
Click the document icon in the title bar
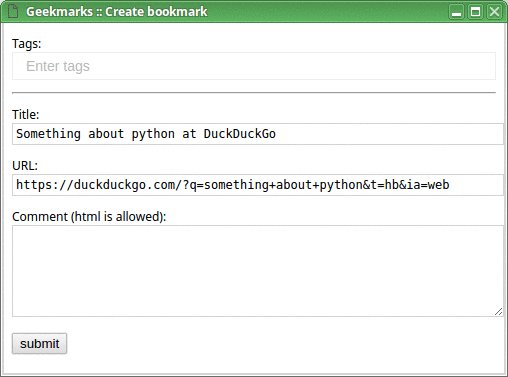pyautogui.click(x=13, y=11)
